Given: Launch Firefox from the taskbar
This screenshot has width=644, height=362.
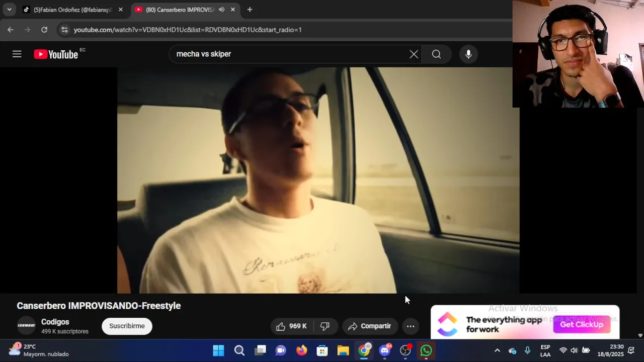Looking at the screenshot, I should tap(301, 350).
